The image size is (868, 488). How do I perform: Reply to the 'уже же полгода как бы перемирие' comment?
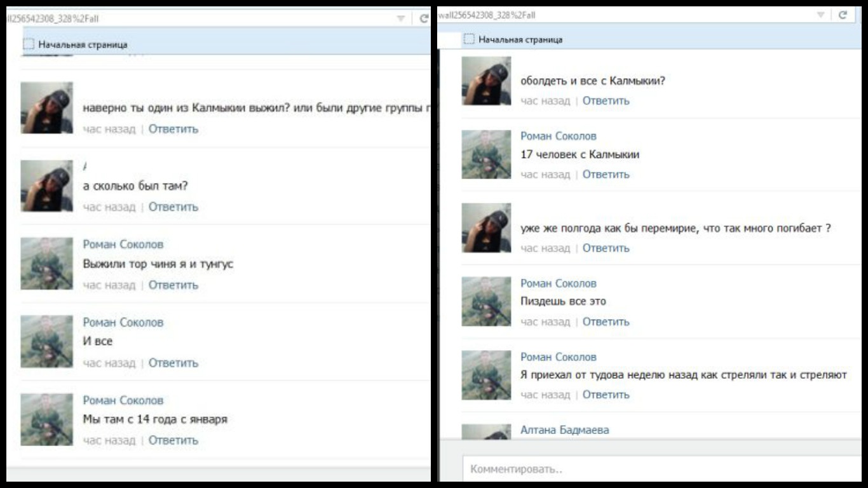click(606, 248)
